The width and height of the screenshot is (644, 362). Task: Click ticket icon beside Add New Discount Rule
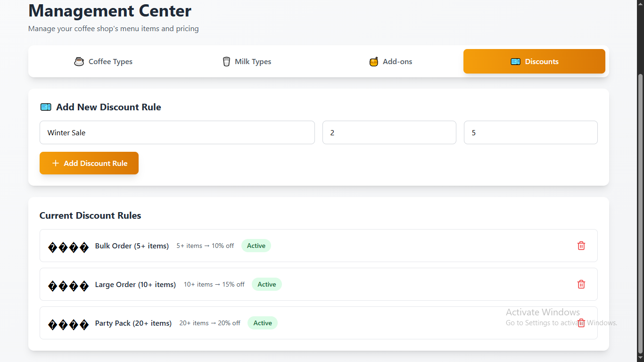46,107
